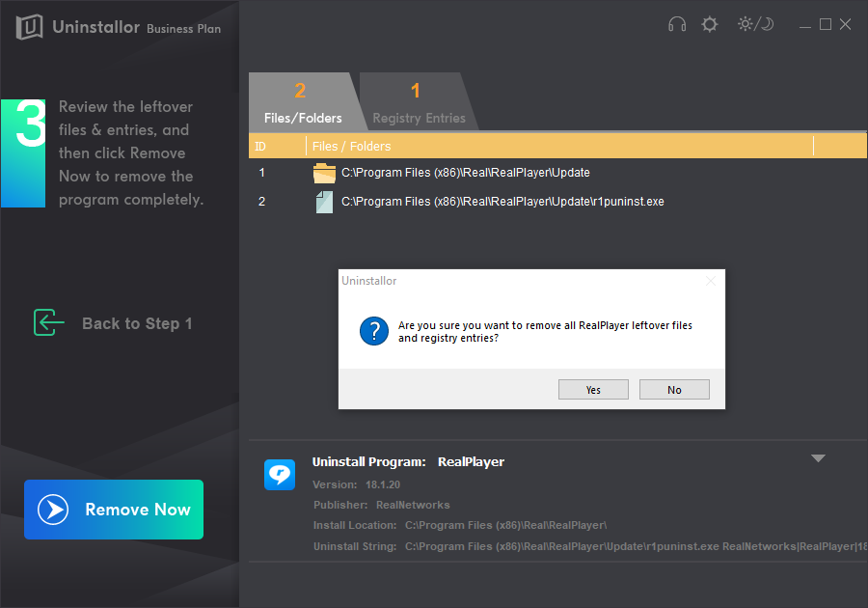The image size is (868, 608).
Task: Click the RealPlayer app icon
Action: (x=280, y=475)
